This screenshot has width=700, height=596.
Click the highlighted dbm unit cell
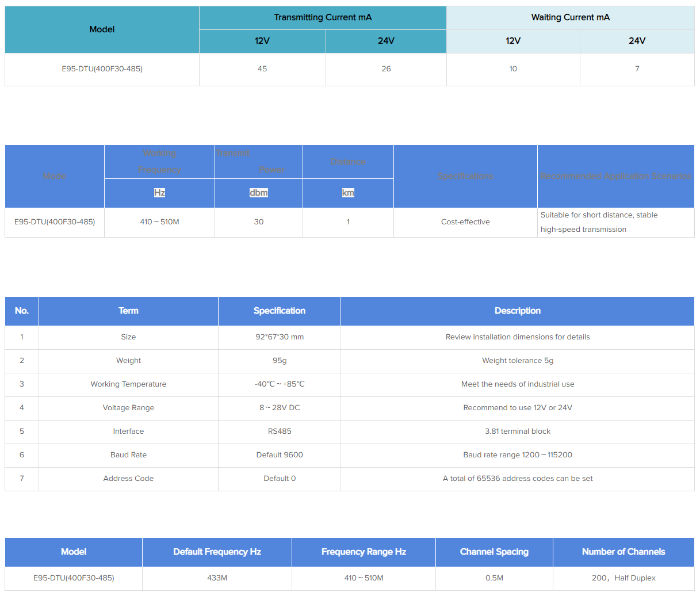click(259, 193)
